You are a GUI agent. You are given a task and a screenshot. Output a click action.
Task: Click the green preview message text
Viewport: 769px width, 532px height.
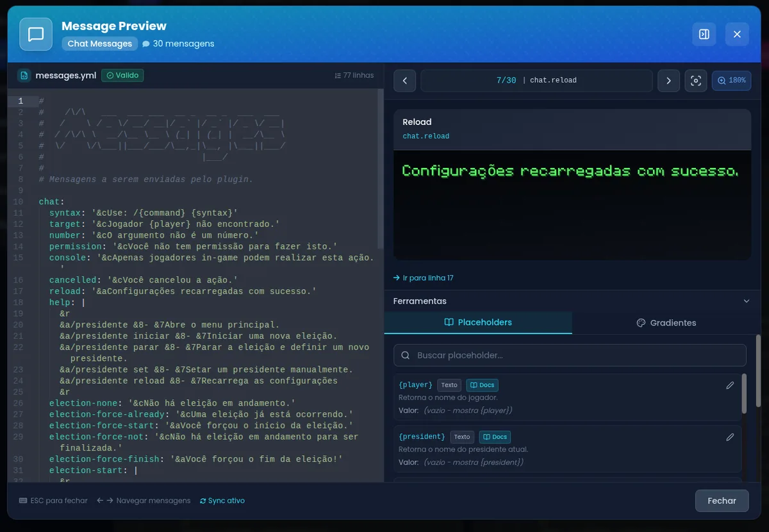570,171
